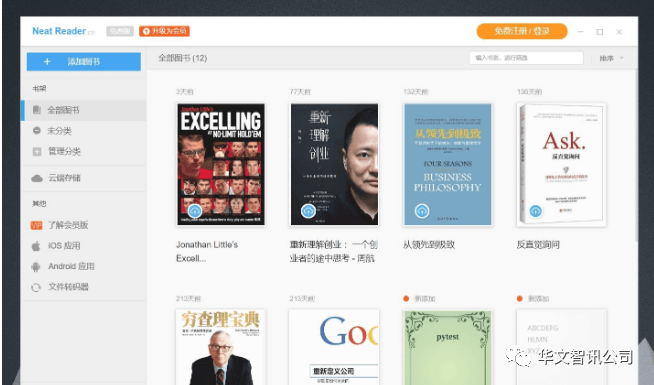The height and width of the screenshot is (385, 654).
Task: Open the 穷查理宝典 book cover
Action: [x=221, y=347]
